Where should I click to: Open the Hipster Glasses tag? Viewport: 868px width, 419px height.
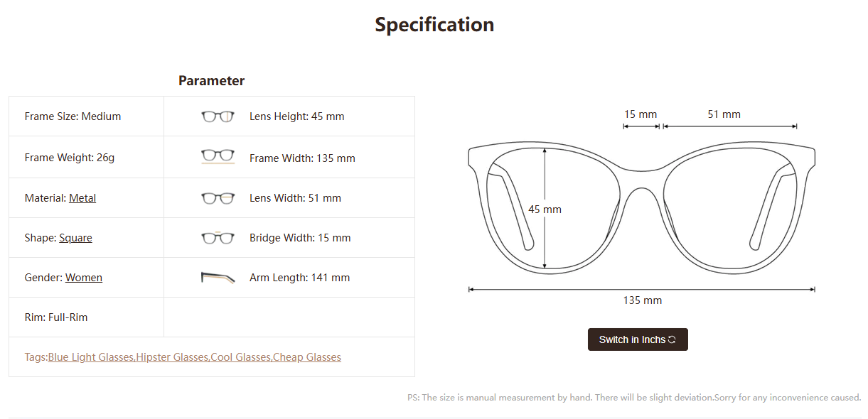173,357
